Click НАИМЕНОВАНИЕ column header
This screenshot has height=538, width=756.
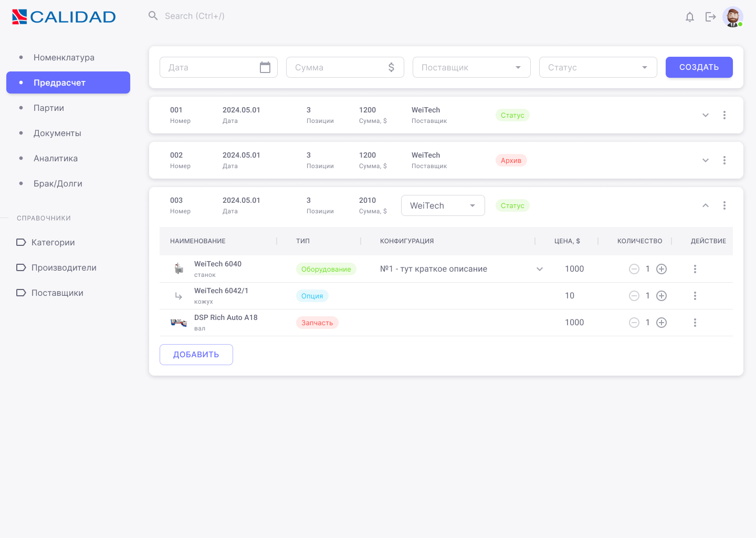tap(198, 241)
